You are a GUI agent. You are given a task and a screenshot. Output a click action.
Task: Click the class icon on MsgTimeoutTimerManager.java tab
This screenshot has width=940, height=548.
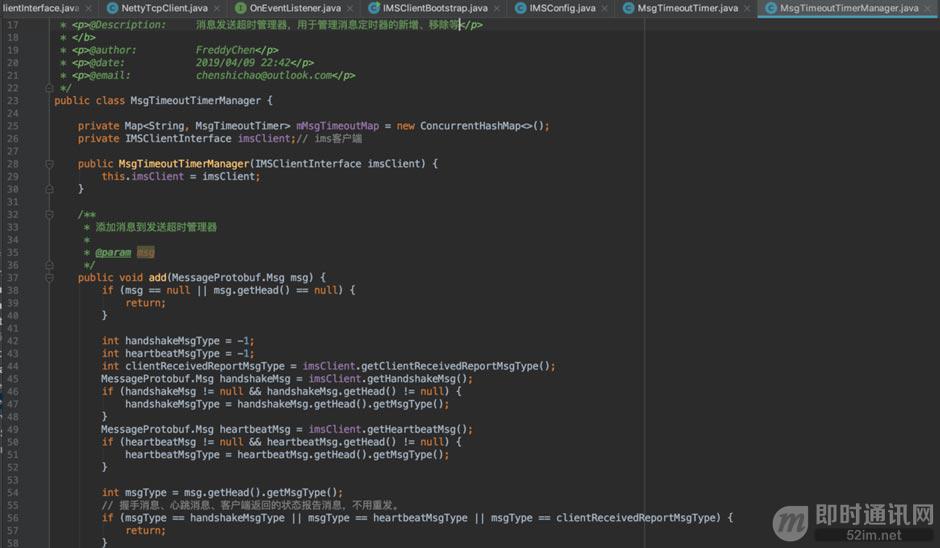[x=771, y=8]
